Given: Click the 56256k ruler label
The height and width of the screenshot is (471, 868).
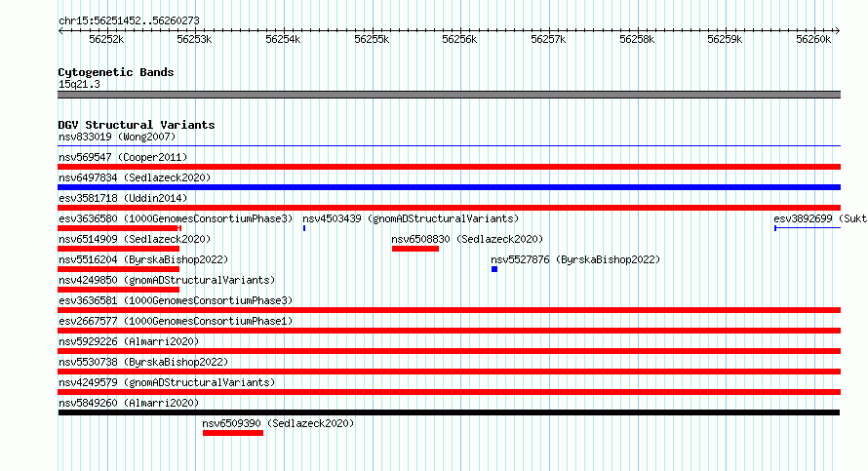Looking at the screenshot, I should [x=459, y=39].
